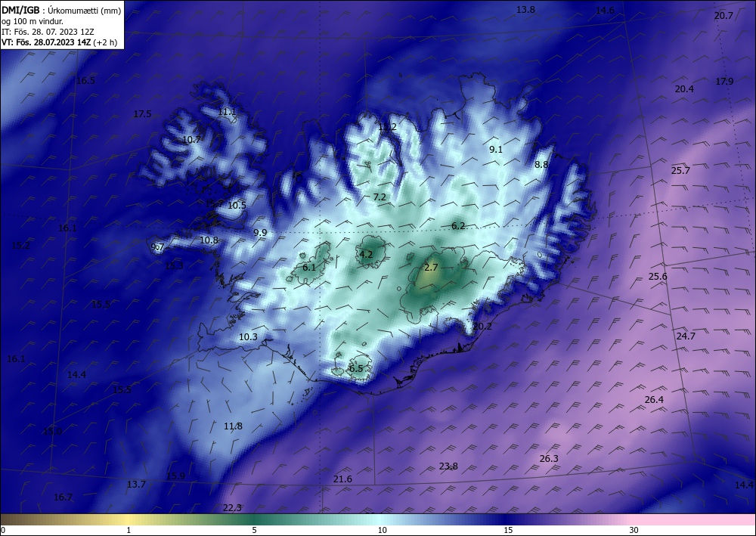756x536 pixels.
Task: Click the 11.1 value in the Westfjords
Action: 227,112
